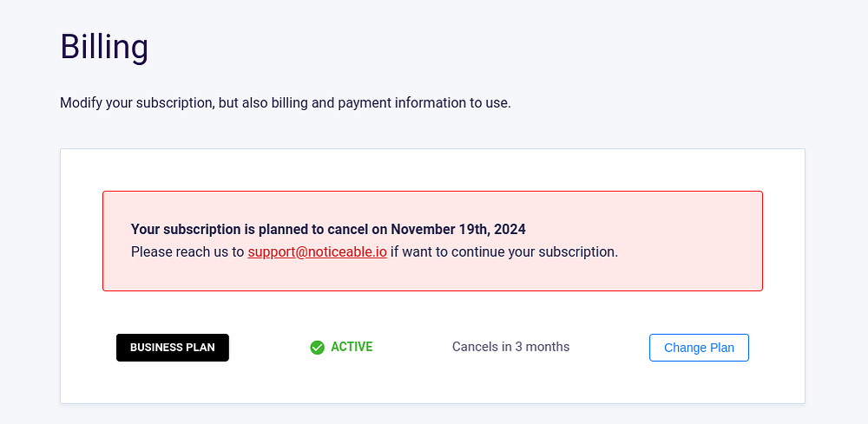The image size is (868, 424).
Task: Click the word 'Modify' in the description
Action: [x=81, y=102]
